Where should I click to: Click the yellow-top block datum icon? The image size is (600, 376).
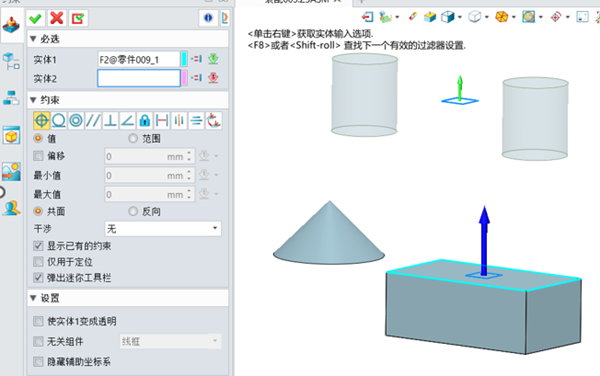tap(430, 17)
